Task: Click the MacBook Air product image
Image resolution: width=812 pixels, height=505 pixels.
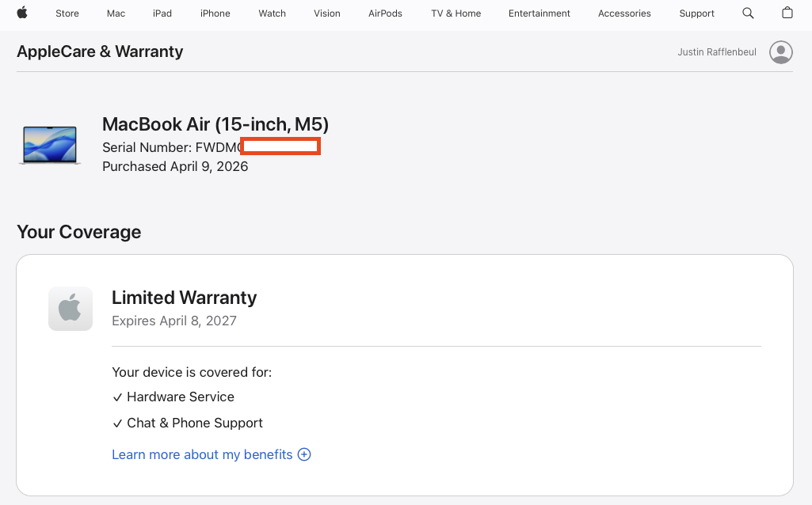Action: (50, 146)
